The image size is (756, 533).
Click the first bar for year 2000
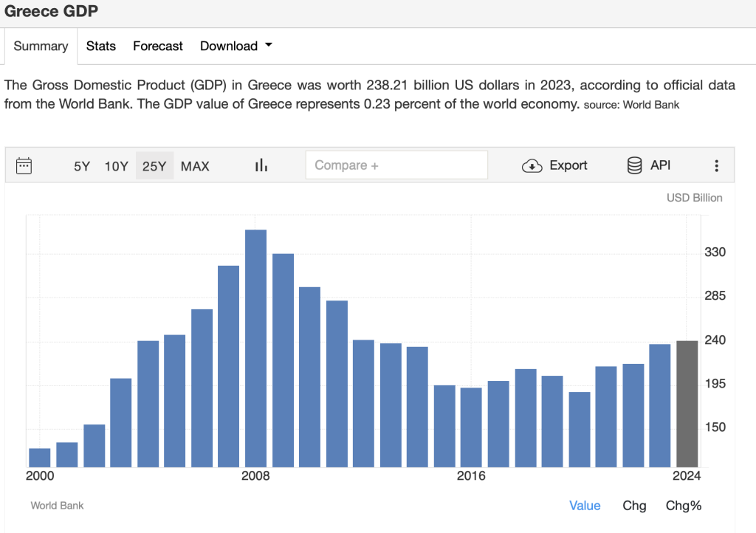pyautogui.click(x=40, y=458)
